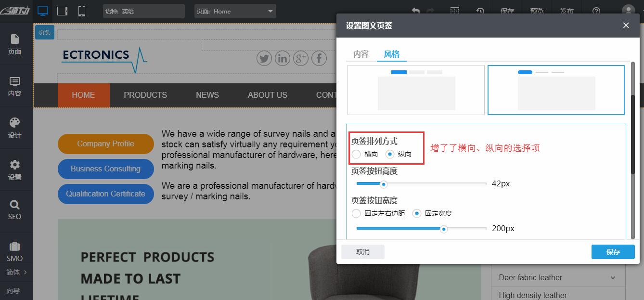Screen dimensions: 644x300
Task: Open 设置 from the left sidebar
Action: click(15, 170)
